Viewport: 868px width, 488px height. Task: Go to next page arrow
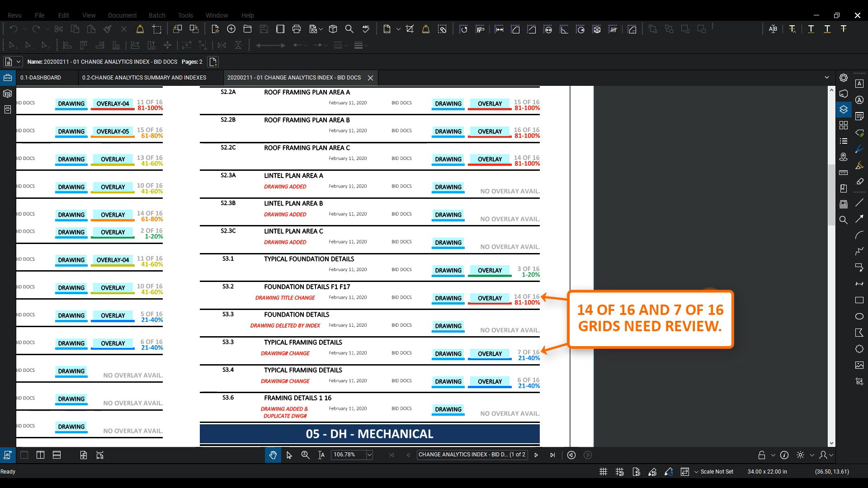tap(536, 455)
